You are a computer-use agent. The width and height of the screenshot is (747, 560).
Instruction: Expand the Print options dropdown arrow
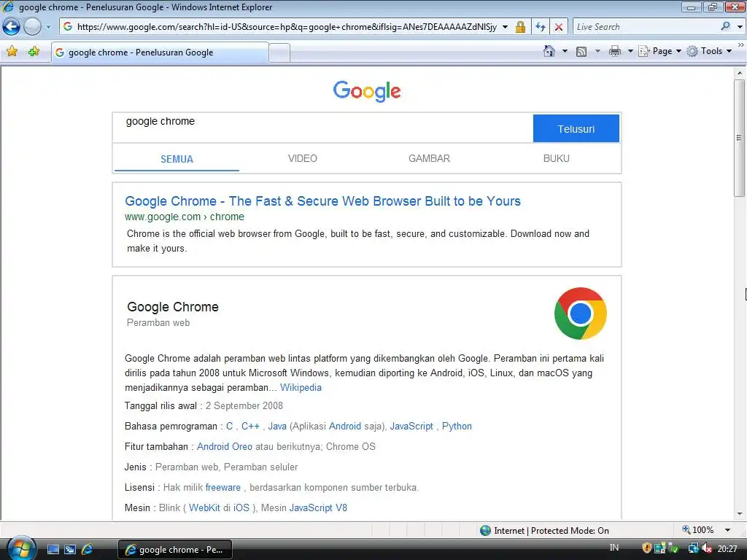[x=630, y=51]
